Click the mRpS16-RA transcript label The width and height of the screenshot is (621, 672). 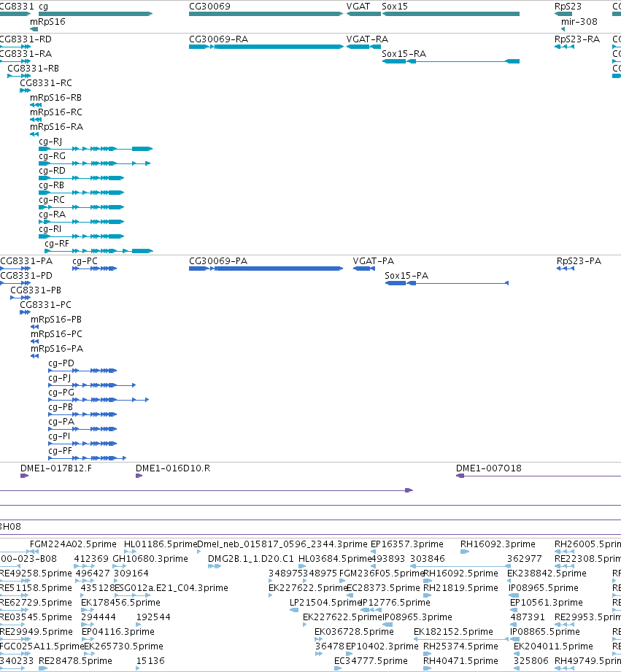point(56,126)
